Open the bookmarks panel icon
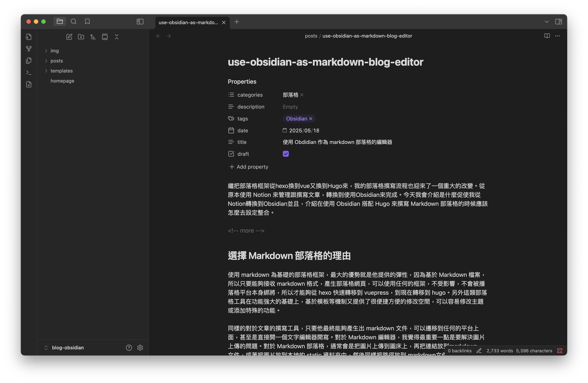This screenshot has height=383, width=588. [x=87, y=22]
